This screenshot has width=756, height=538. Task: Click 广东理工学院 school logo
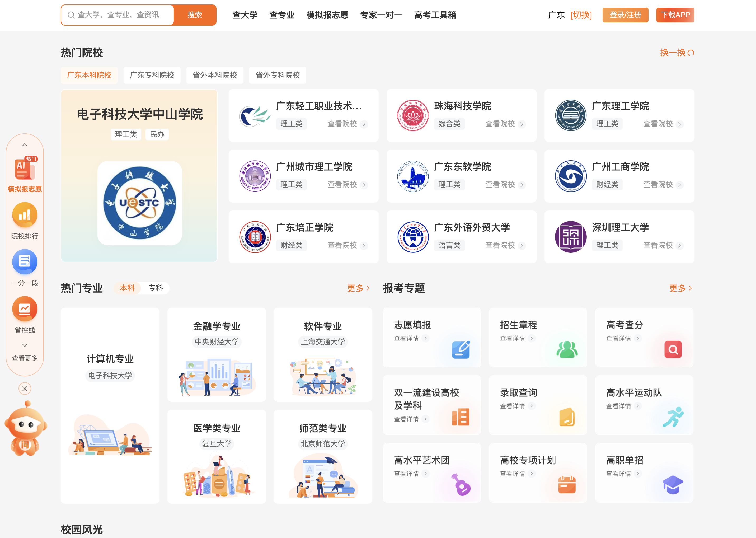[571, 116]
